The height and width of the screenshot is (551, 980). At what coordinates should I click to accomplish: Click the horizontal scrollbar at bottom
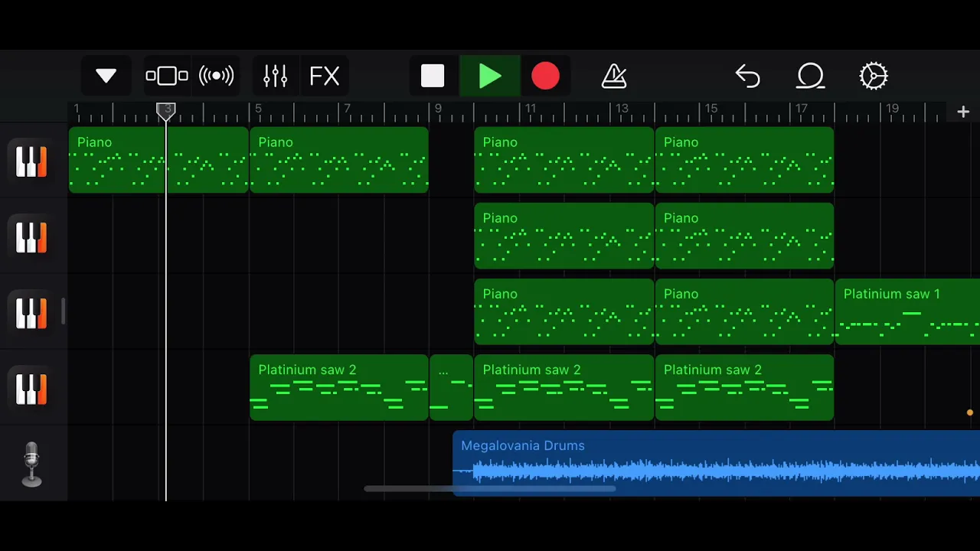coord(490,488)
